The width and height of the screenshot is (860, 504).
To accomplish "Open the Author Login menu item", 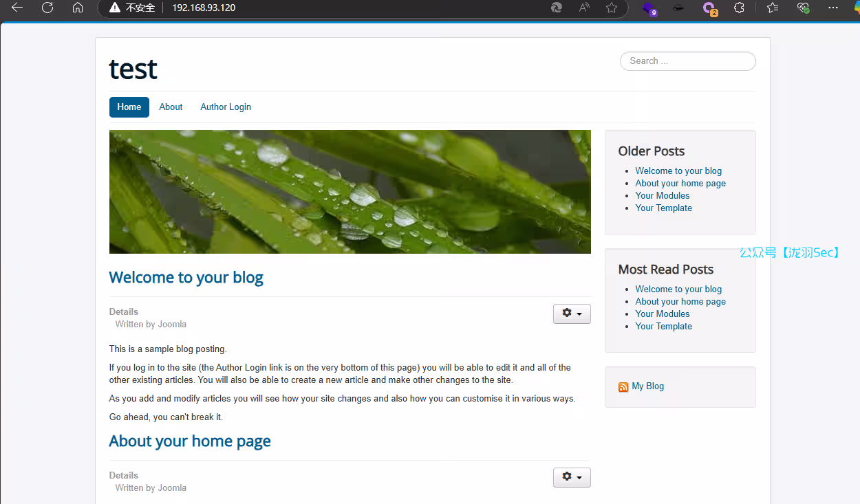I will coord(226,107).
